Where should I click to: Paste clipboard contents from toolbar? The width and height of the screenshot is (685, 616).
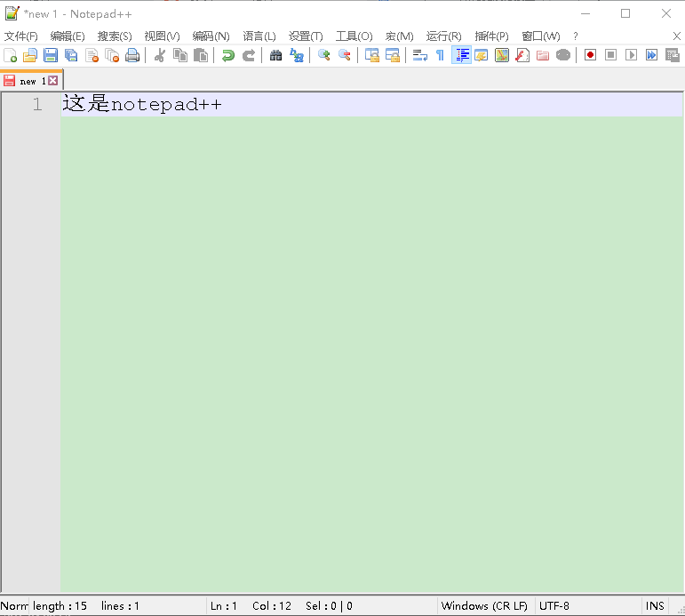tap(201, 55)
